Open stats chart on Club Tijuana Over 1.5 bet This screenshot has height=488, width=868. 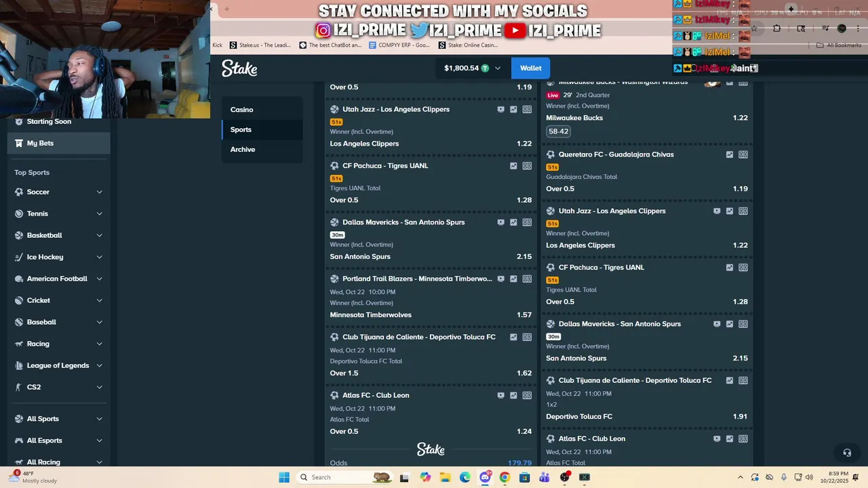[x=513, y=337]
